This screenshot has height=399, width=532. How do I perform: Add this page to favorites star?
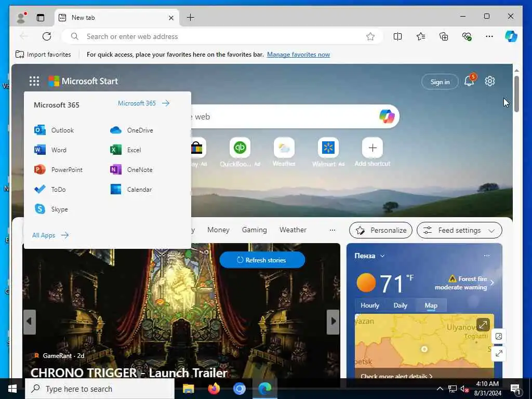point(370,36)
